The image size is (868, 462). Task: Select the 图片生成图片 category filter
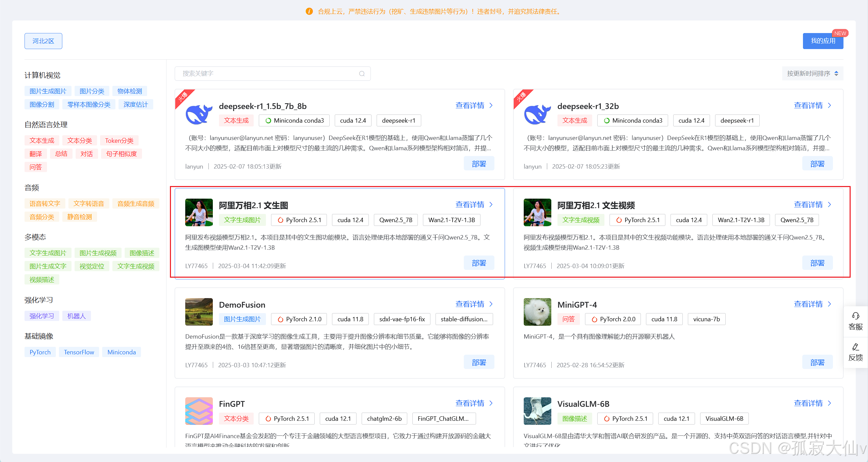[x=48, y=91]
